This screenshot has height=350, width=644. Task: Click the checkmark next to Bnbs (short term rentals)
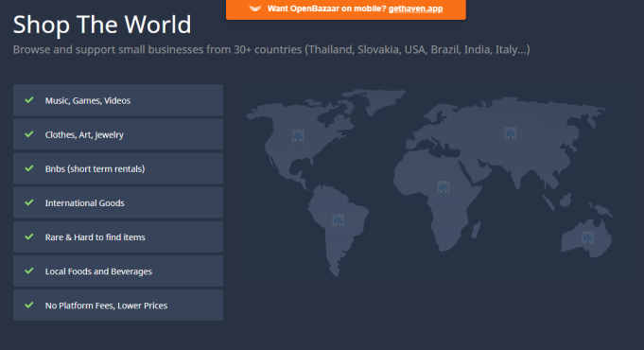(x=29, y=168)
